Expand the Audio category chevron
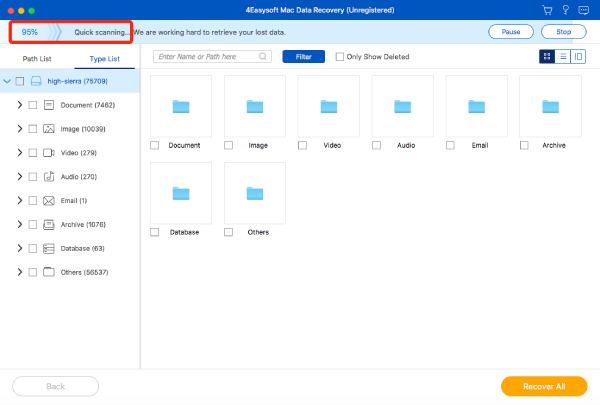The image size is (600, 405). [x=20, y=176]
